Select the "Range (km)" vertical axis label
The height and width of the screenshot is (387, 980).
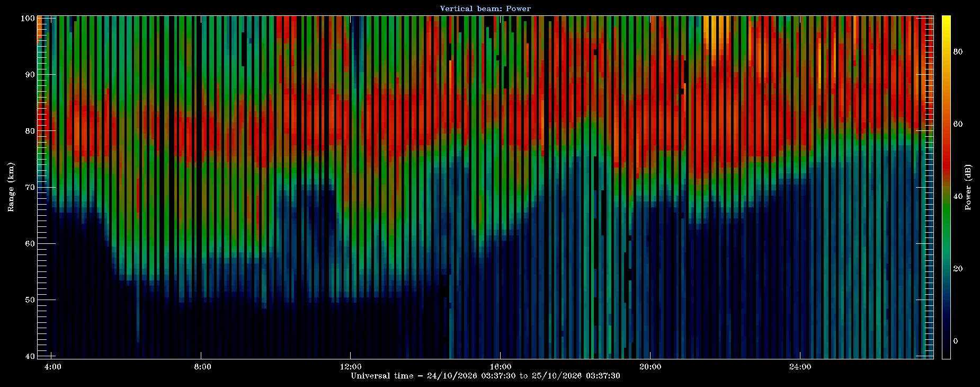point(11,187)
